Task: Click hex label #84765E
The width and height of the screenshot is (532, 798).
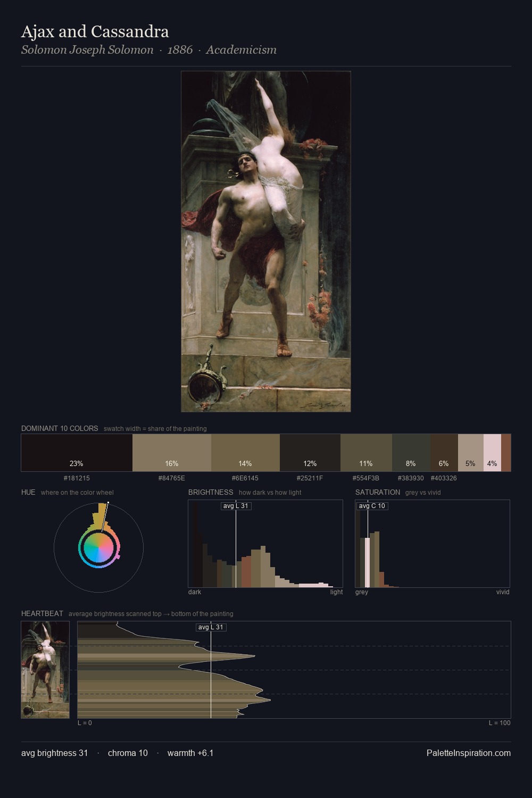Action: tap(172, 478)
